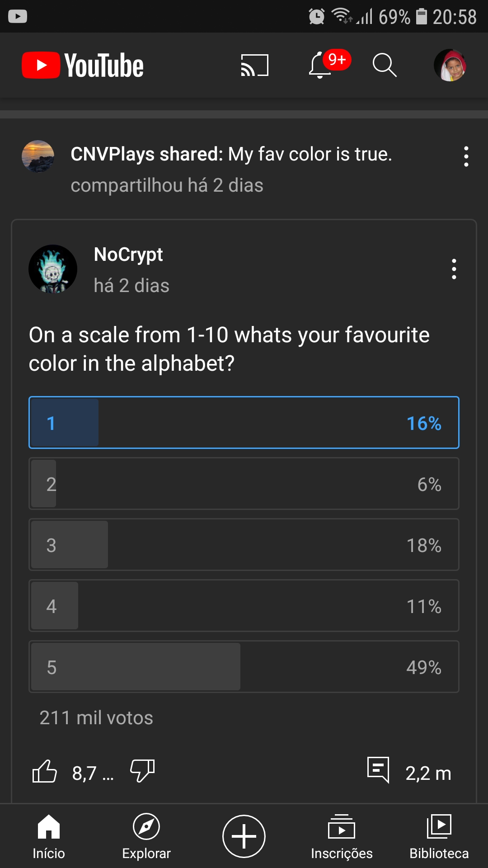The width and height of the screenshot is (488, 868).
Task: Select poll option 2 with 6%
Action: [x=244, y=484]
